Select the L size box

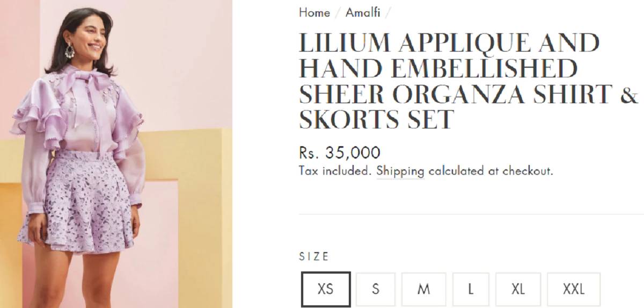click(x=471, y=289)
